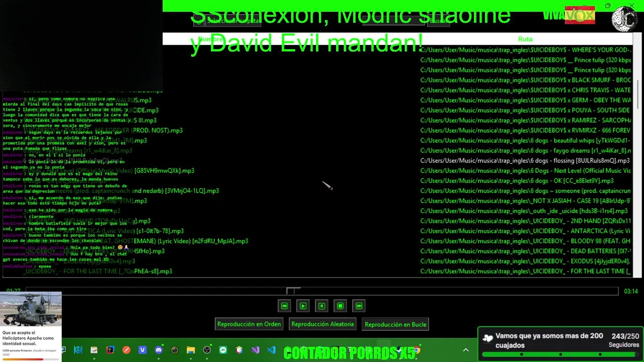Open Google Chrome from the taskbar
644x362 pixels.
pyautogui.click(x=416, y=350)
